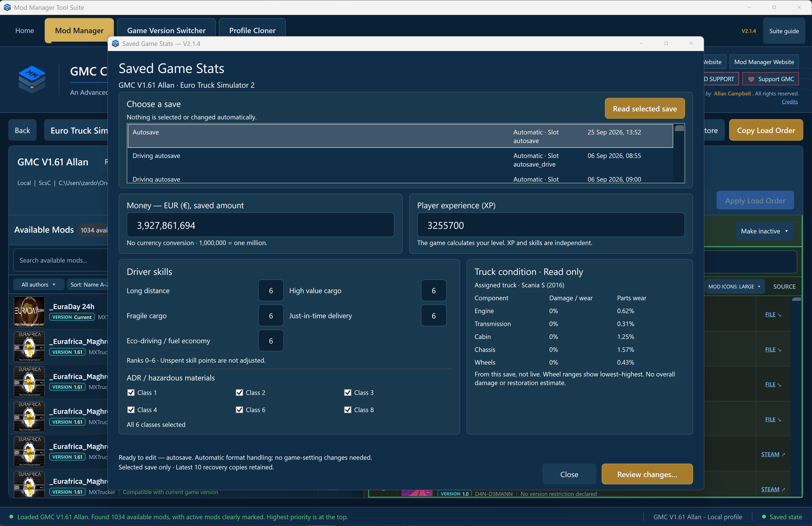The image size is (812, 526).
Task: Open the Mod Manager Website link button
Action: click(764, 62)
